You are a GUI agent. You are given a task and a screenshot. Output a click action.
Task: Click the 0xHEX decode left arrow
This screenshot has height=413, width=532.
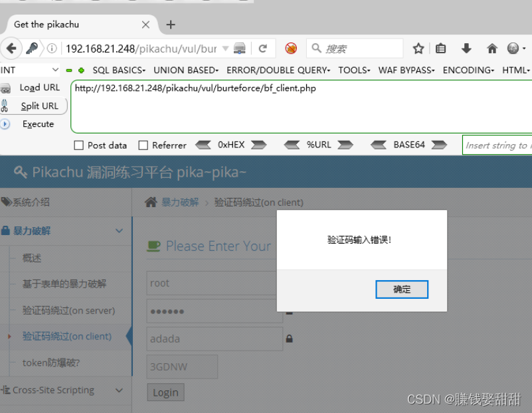pyautogui.click(x=203, y=145)
